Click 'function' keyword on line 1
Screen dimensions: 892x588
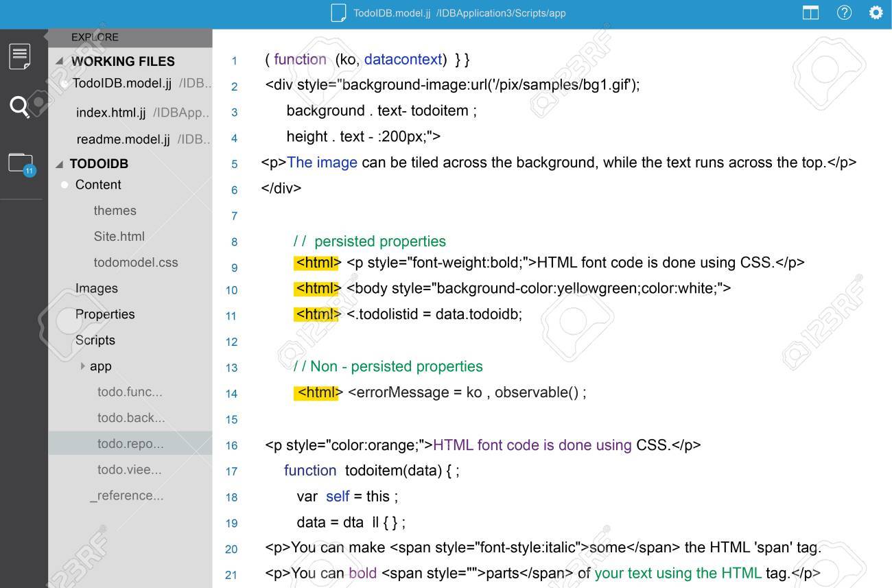pos(300,60)
